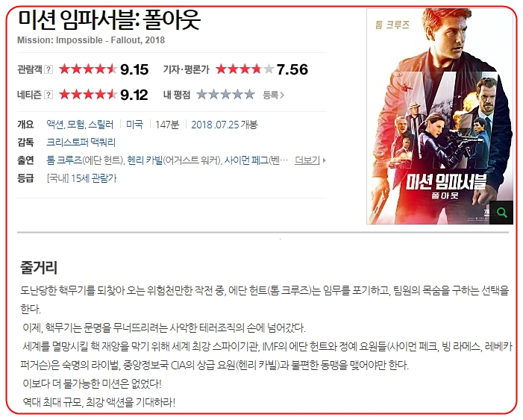
Task: Click the 15세 관람가 rating link
Action: coord(94,178)
